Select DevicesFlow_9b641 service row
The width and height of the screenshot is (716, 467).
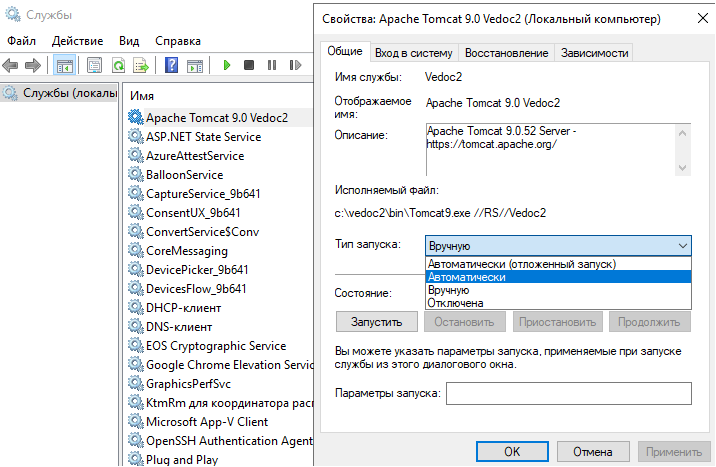point(196,289)
